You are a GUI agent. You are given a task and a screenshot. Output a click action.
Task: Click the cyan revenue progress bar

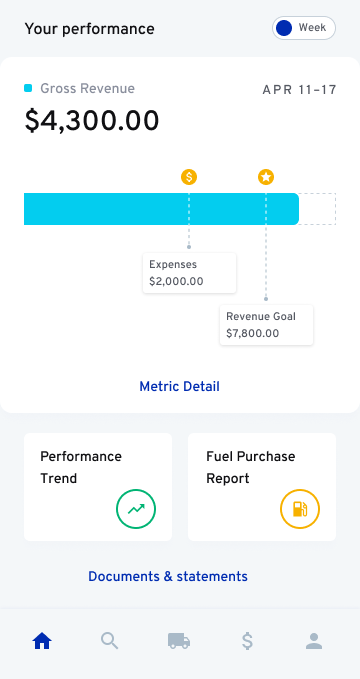(x=161, y=209)
